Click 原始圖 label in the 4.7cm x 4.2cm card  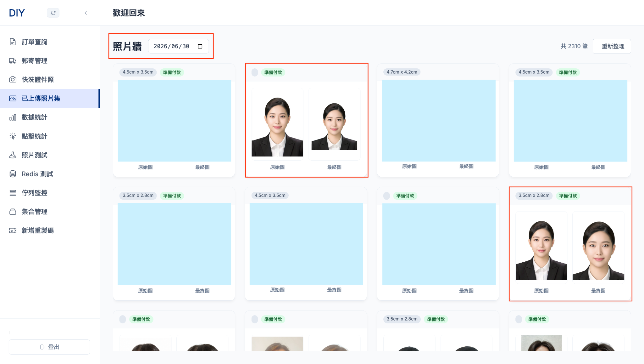coord(409,166)
